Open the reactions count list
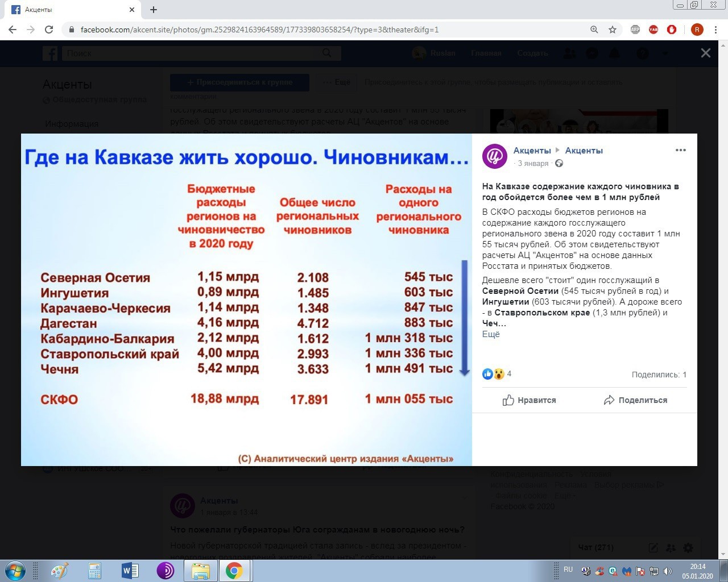Viewport: 728px width, 582px height. tap(508, 373)
